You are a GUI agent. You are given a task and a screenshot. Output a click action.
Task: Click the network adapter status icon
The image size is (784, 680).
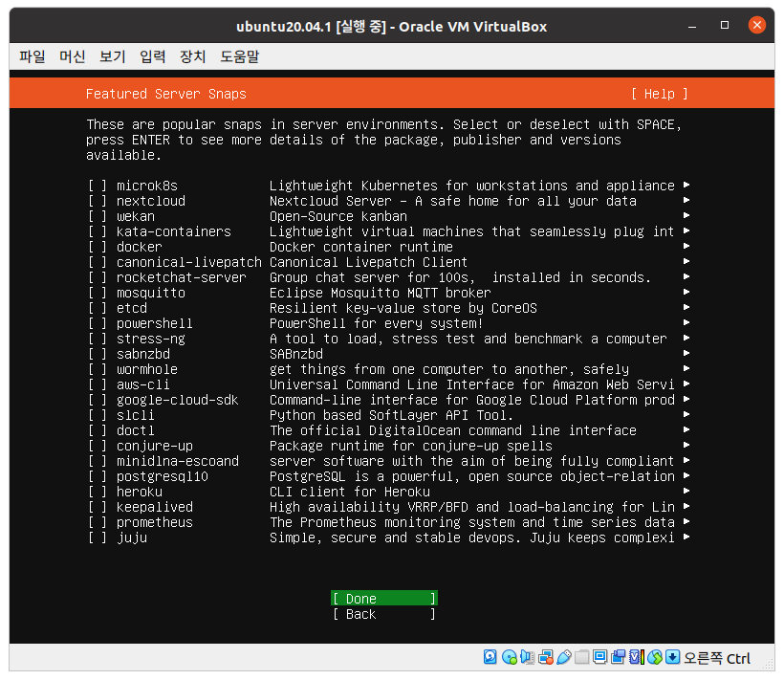click(x=546, y=657)
